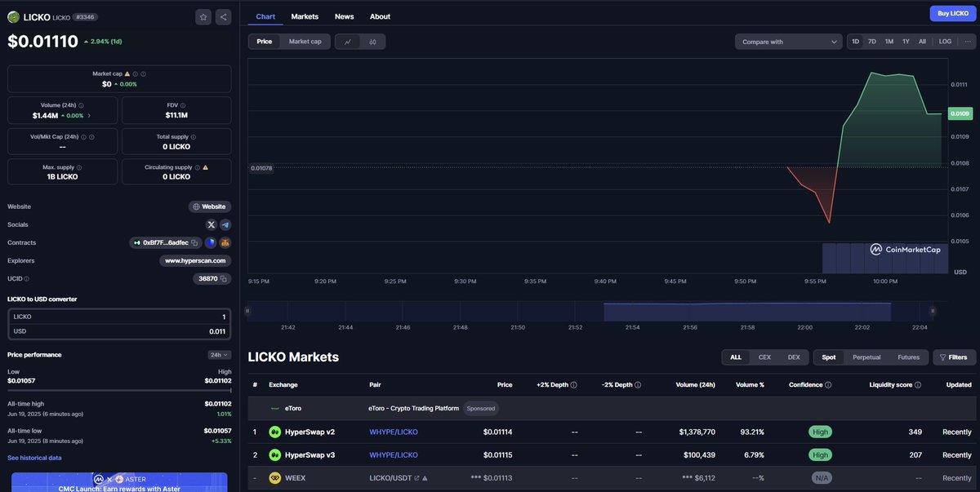
Task: Show Max. supply info icon
Action: click(x=79, y=167)
